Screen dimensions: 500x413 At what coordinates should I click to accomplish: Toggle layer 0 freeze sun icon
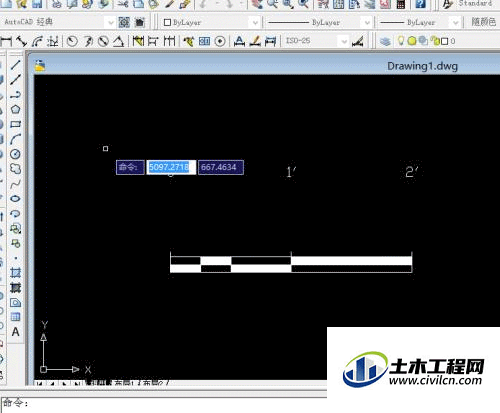click(x=412, y=41)
